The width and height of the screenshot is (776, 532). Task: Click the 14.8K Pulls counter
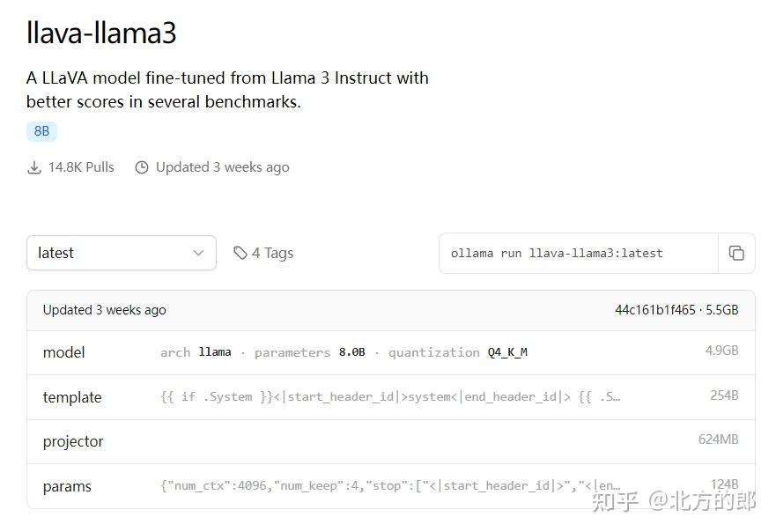point(79,166)
